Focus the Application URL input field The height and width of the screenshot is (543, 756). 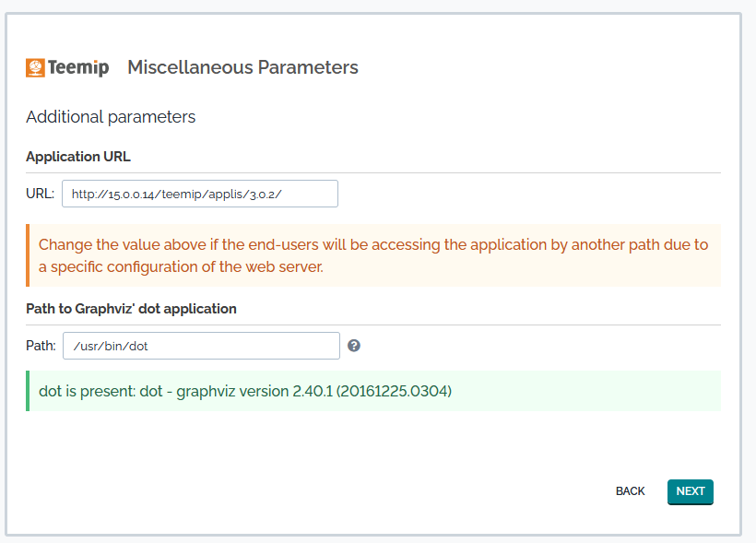click(199, 194)
